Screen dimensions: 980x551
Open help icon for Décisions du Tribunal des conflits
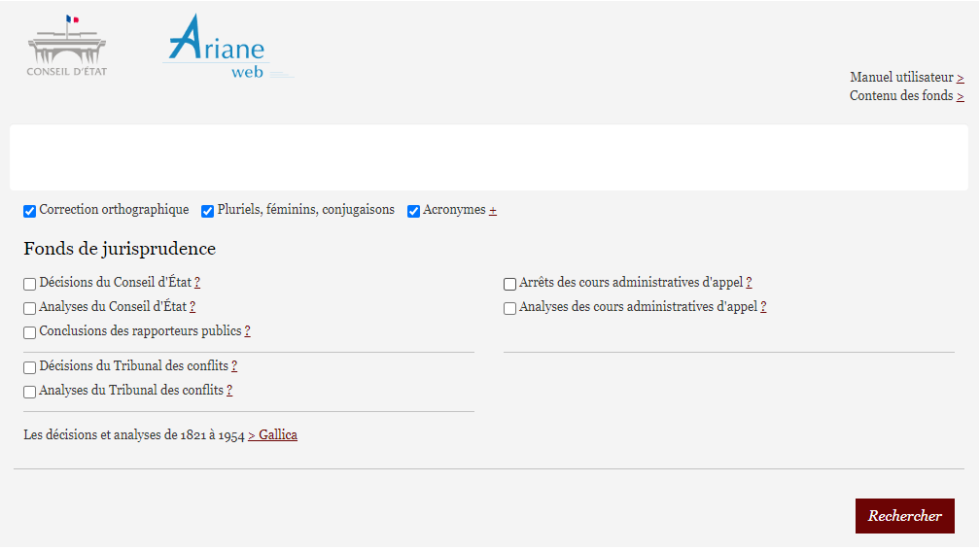pyautogui.click(x=234, y=366)
